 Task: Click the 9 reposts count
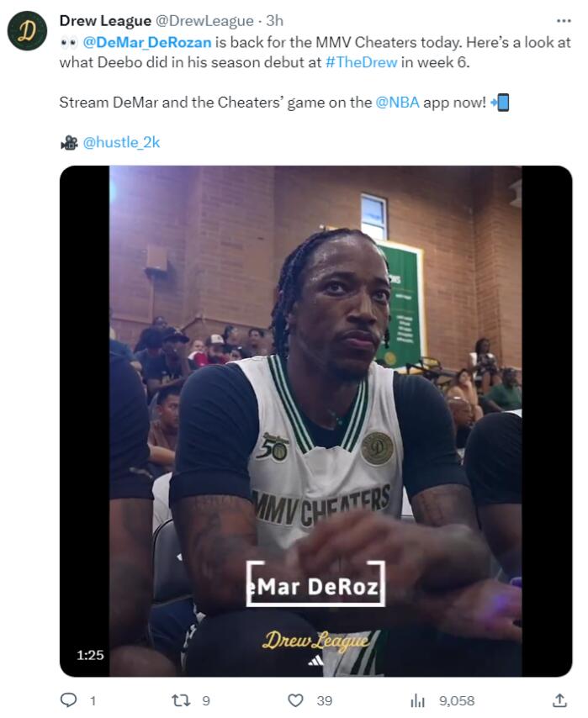(206, 700)
